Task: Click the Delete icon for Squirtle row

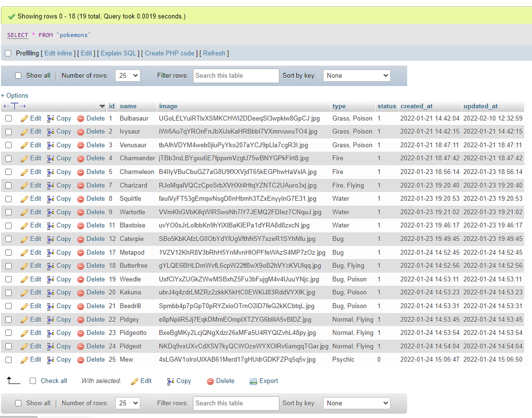Action: (x=81, y=199)
